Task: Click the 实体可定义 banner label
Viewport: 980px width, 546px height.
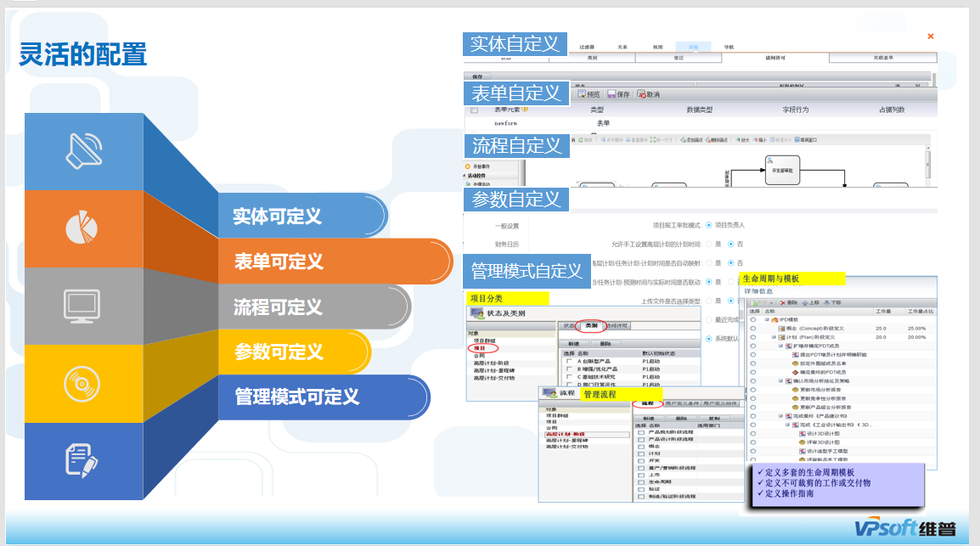Action: (x=277, y=217)
